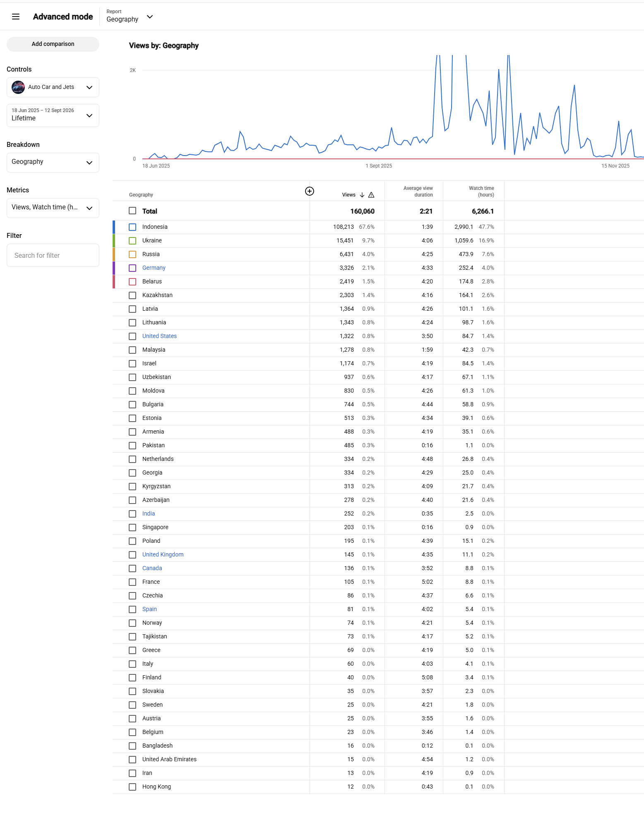This screenshot has width=644, height=813.
Task: Open the Germany link
Action: tap(154, 268)
